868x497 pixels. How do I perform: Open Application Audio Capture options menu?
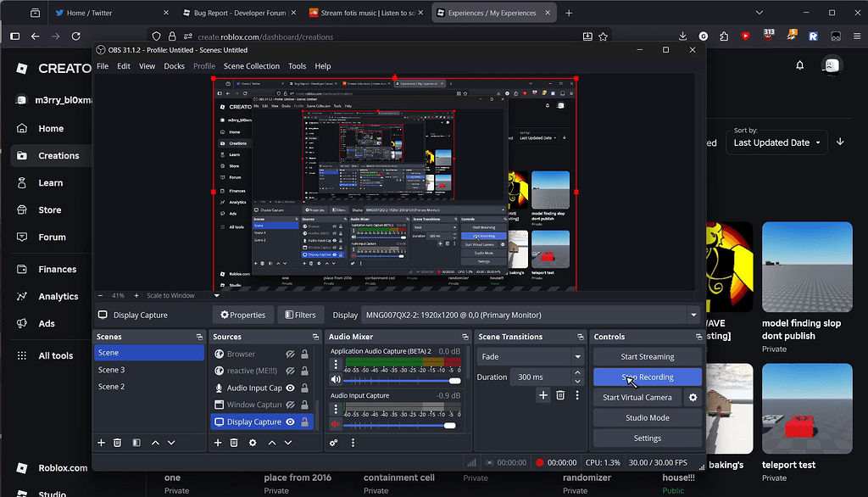[x=336, y=364]
